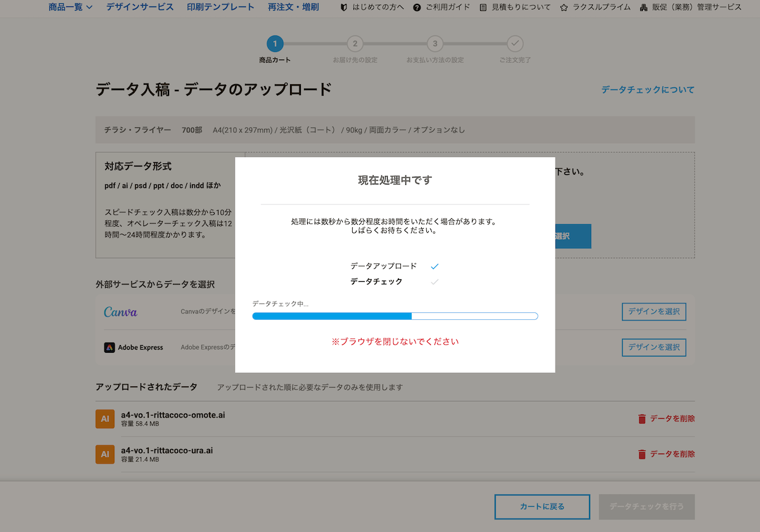Screen dimensions: 760x532
Task: Click the partially hidden blue file select button
Action: (573, 236)
